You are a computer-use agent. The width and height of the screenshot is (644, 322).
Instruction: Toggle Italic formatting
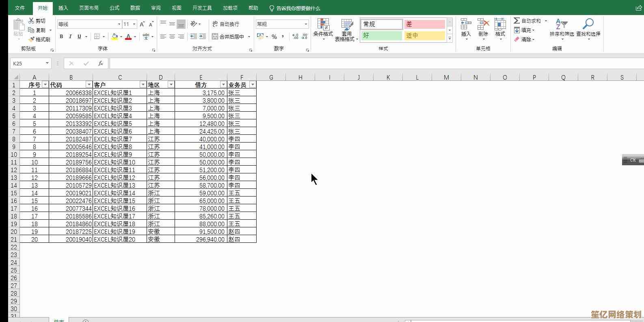tap(70, 37)
